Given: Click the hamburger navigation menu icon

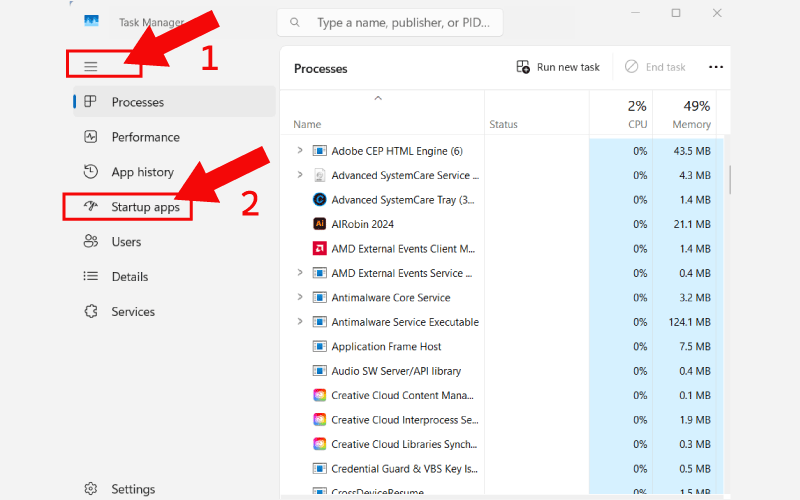Looking at the screenshot, I should pyautogui.click(x=91, y=67).
